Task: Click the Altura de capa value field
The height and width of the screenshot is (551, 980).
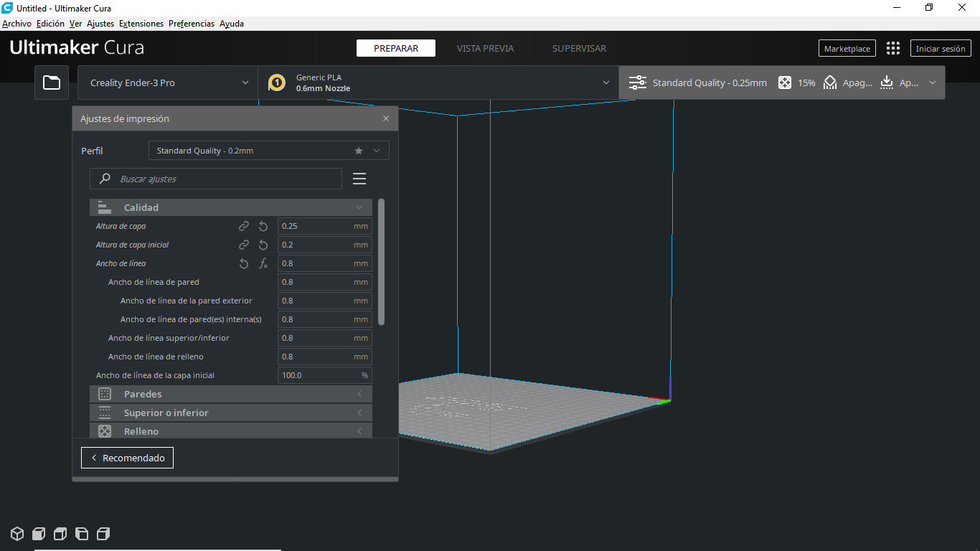Action: click(x=325, y=226)
